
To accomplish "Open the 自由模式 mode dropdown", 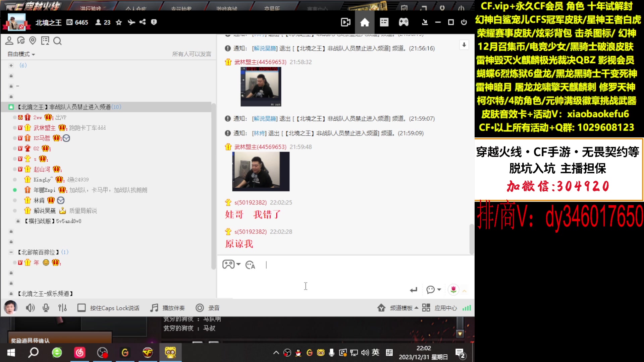I will click(21, 54).
